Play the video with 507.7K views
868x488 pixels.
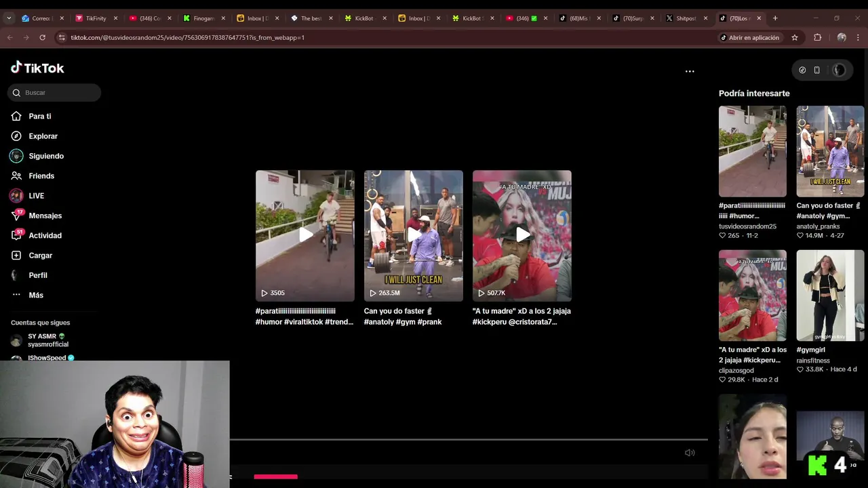tap(521, 235)
